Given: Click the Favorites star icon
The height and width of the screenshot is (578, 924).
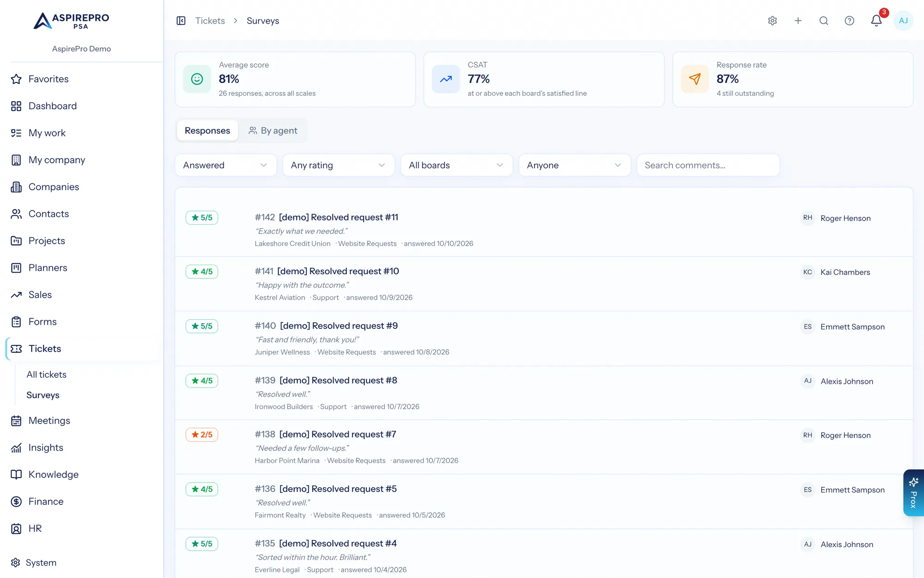Looking at the screenshot, I should (16, 79).
